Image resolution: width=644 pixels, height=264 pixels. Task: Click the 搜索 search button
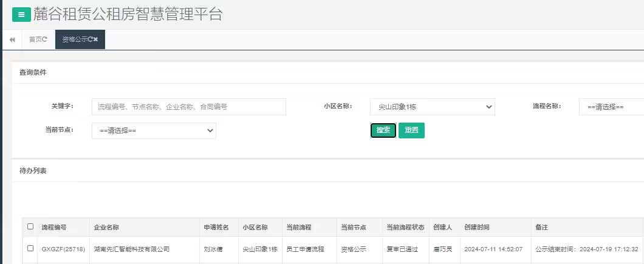point(383,130)
